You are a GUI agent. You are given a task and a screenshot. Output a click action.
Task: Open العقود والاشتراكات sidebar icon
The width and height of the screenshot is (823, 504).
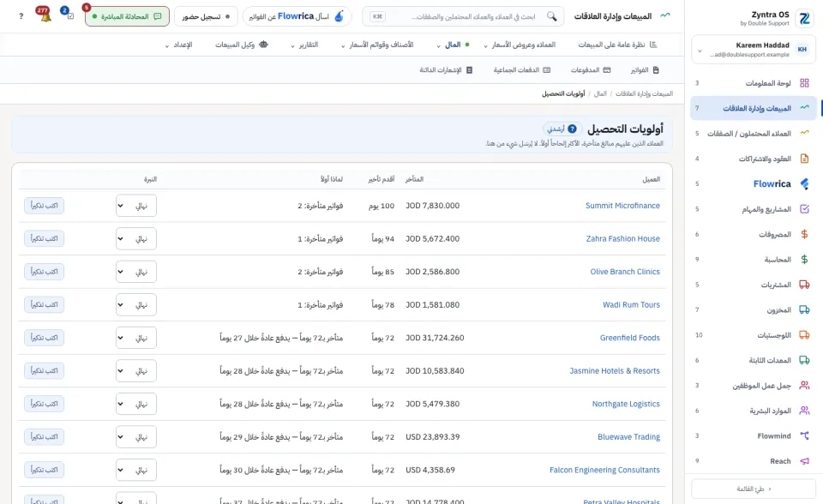804,159
